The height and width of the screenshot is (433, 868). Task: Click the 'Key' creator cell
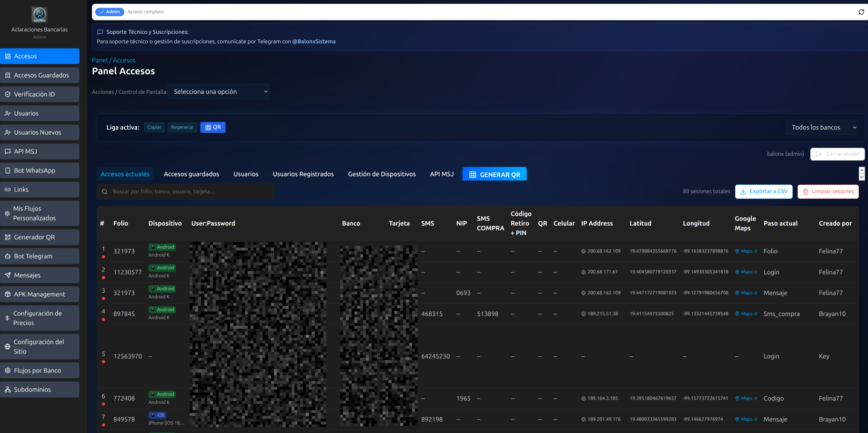(x=824, y=356)
